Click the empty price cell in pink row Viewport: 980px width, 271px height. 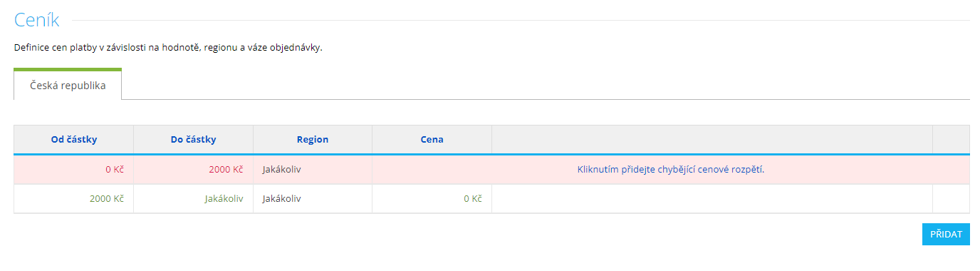point(432,170)
